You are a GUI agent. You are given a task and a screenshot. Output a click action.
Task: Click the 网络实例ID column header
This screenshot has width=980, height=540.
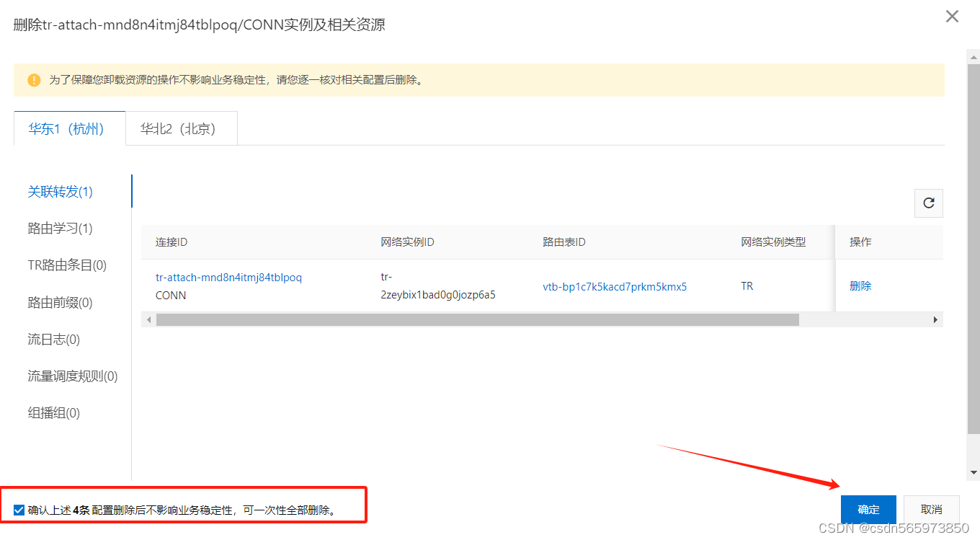[407, 242]
